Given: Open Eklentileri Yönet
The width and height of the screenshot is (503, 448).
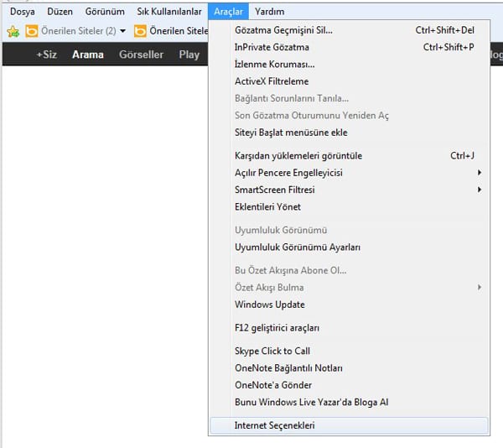Looking at the screenshot, I should pos(349,206).
